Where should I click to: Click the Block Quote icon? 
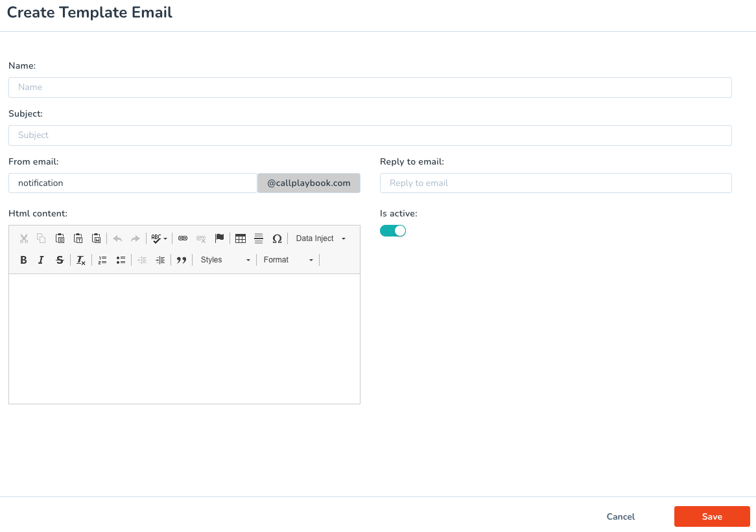182,260
